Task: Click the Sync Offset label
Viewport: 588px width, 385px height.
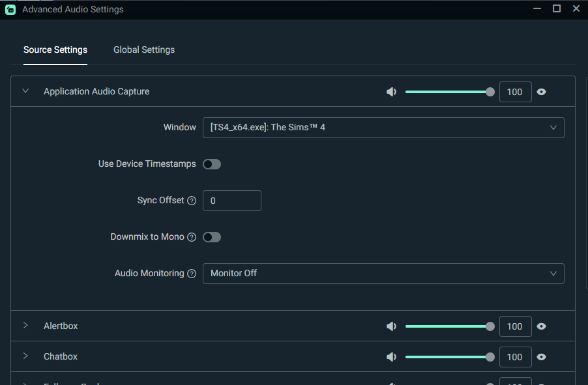Action: pyautogui.click(x=160, y=200)
